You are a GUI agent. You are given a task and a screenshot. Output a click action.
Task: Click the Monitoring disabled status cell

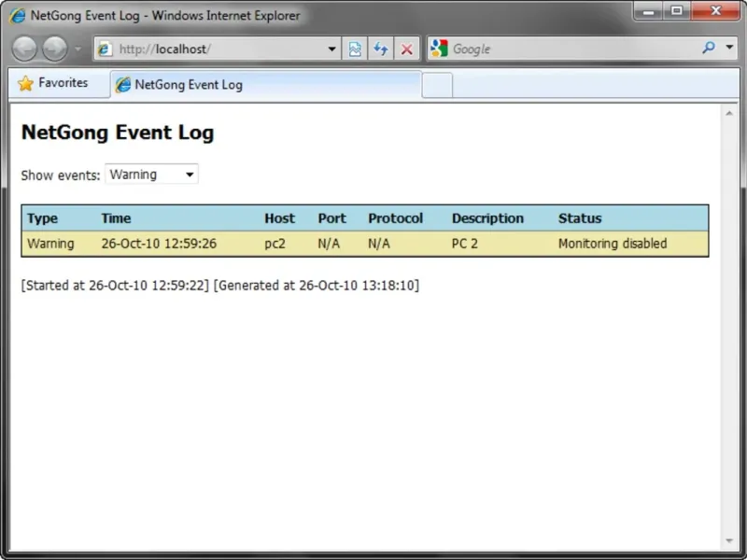click(x=613, y=244)
